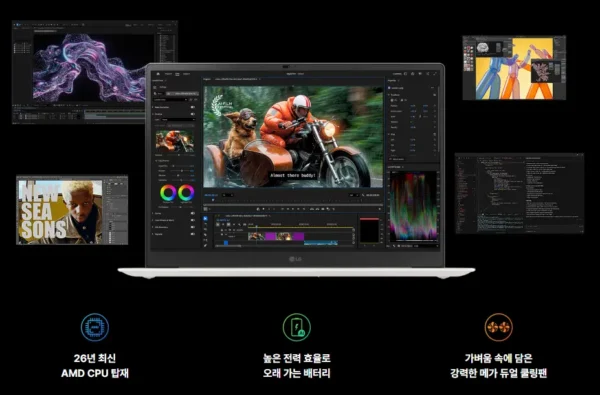
Task: Click the timeline playhead marker
Action: [256, 226]
